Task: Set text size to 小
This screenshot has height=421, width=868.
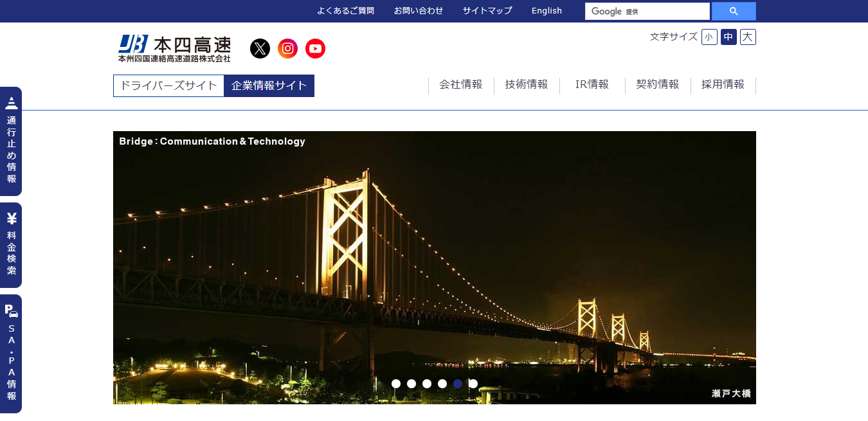Action: 709,37
